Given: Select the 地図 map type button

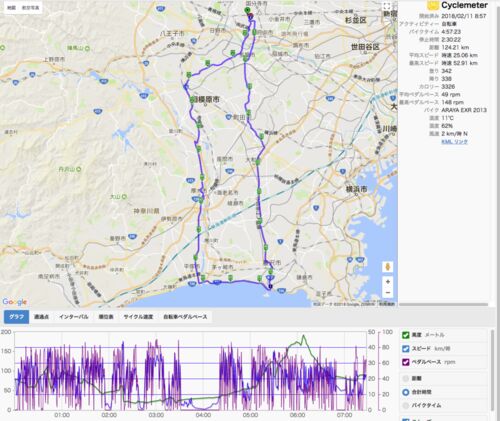Looking at the screenshot, I should click(x=12, y=8).
